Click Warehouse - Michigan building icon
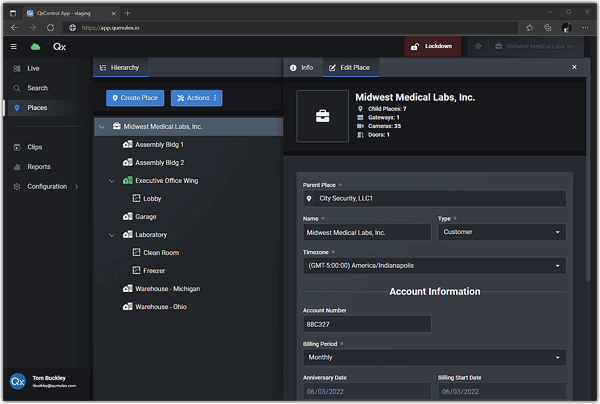600x404 pixels. pyautogui.click(x=127, y=288)
